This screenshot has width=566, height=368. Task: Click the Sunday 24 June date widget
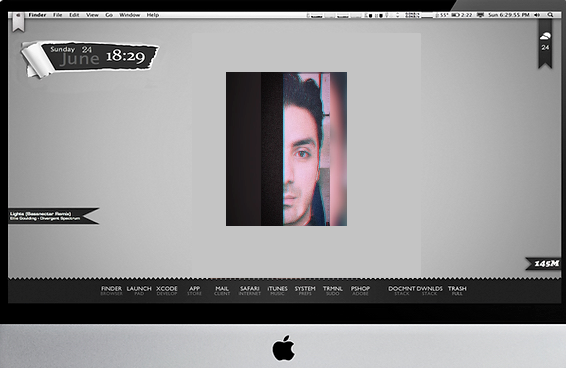74,56
